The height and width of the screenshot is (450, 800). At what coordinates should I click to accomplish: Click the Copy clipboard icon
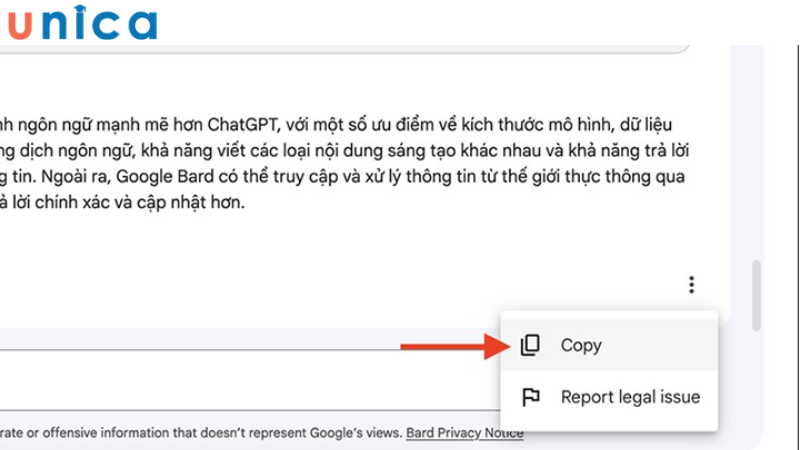[x=530, y=345]
